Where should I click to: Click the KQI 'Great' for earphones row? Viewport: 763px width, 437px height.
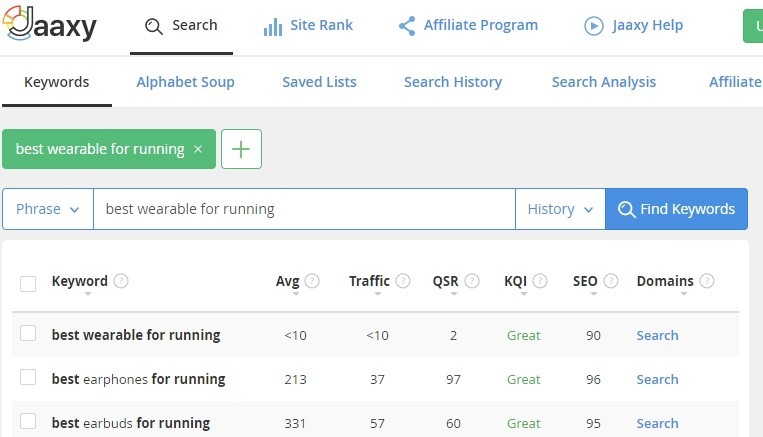[524, 379]
